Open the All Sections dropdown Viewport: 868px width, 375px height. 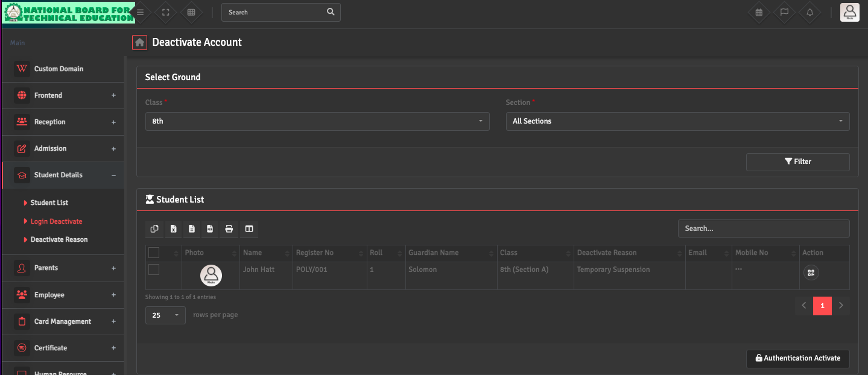(x=677, y=121)
